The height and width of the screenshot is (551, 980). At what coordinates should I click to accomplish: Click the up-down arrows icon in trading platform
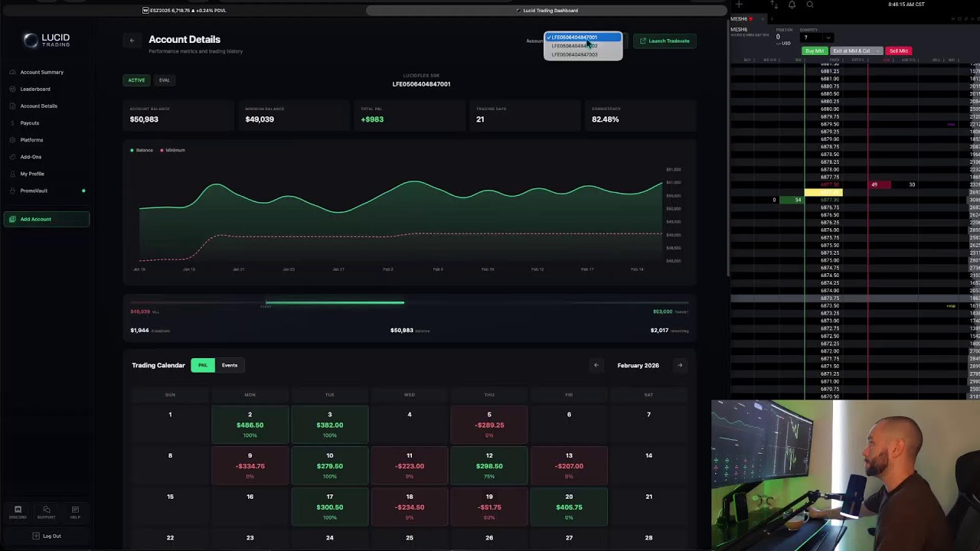click(774, 5)
